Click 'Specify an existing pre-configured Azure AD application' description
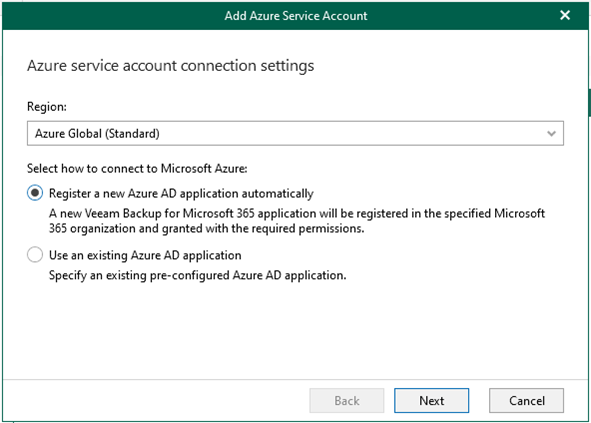 coord(198,275)
